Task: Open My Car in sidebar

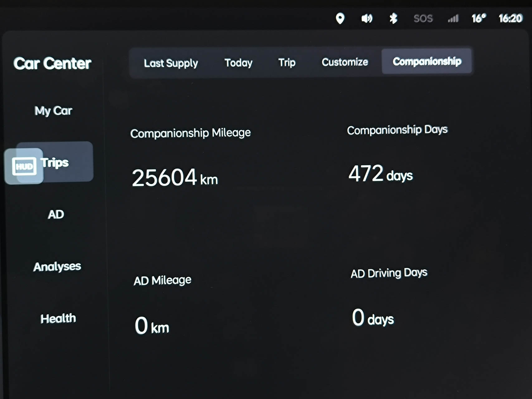Action: (53, 111)
